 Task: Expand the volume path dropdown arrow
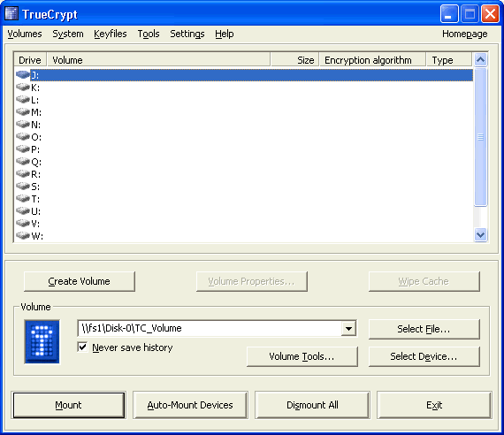[x=348, y=329]
